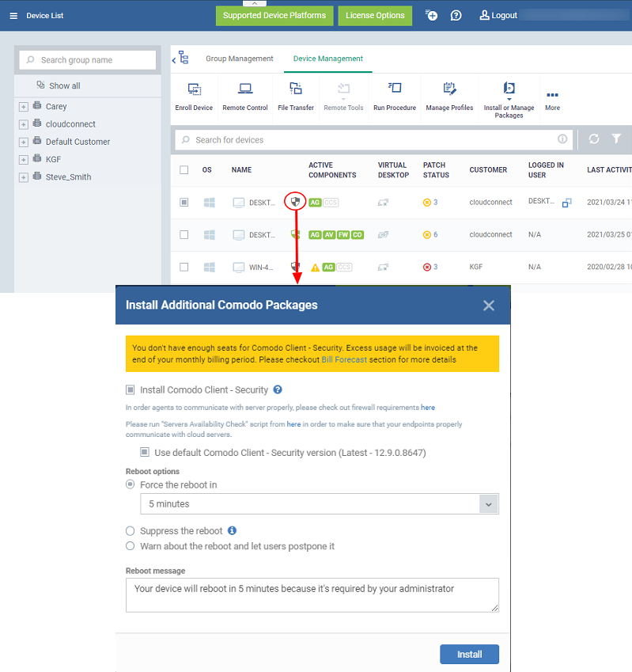632x672 pixels.
Task: Open License Options
Action: (x=375, y=15)
